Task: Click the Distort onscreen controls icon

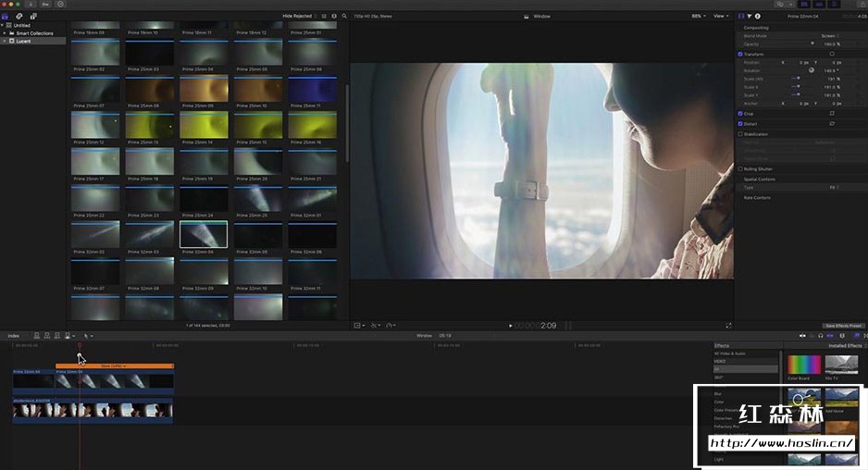Action: (x=832, y=123)
